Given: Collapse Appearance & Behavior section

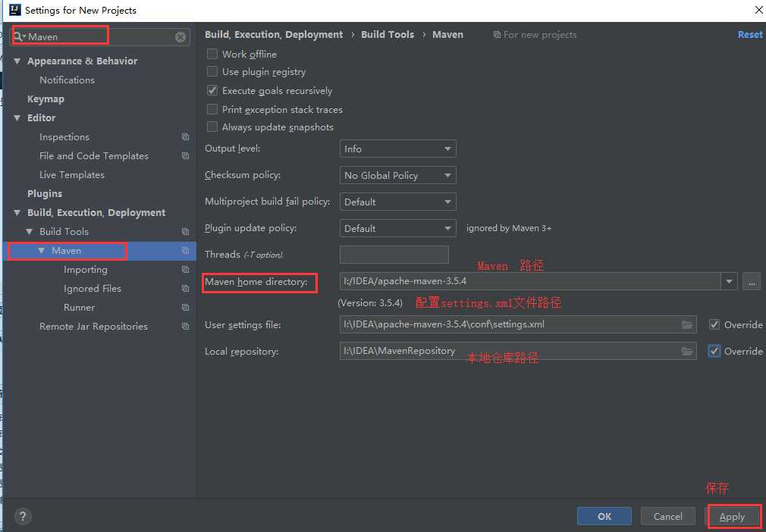Looking at the screenshot, I should click(17, 61).
